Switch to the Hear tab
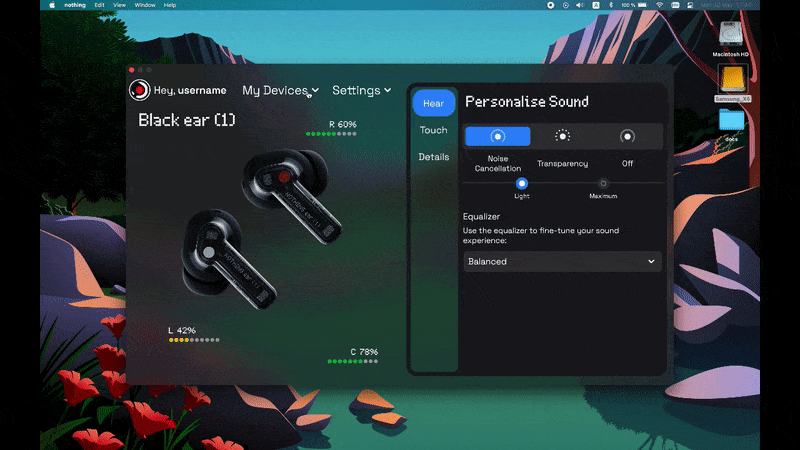Viewport: 800px width, 450px height. [433, 104]
